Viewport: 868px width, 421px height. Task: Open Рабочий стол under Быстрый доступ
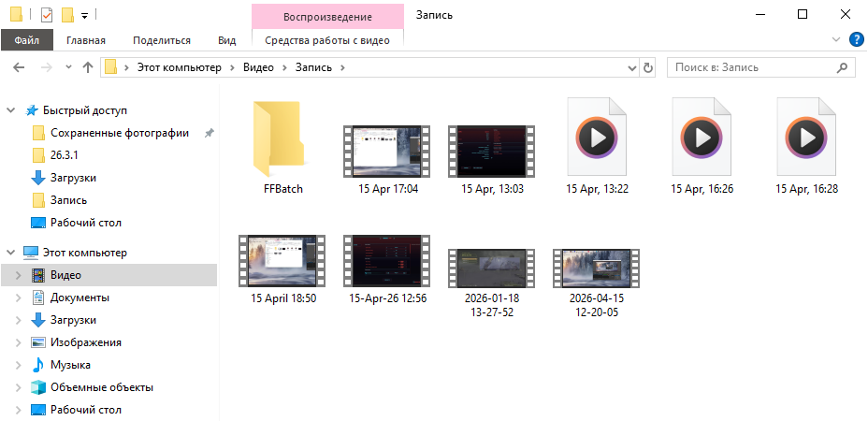click(x=86, y=223)
